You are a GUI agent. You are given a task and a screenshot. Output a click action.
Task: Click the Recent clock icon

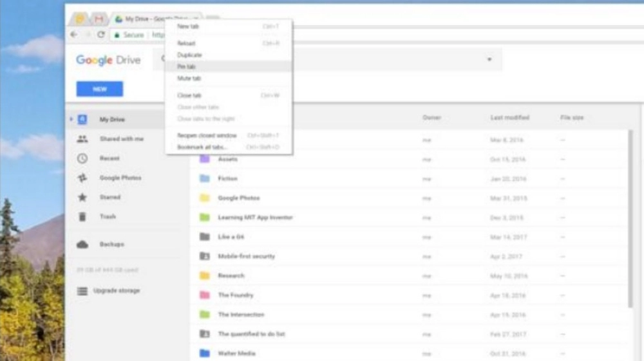(82, 158)
